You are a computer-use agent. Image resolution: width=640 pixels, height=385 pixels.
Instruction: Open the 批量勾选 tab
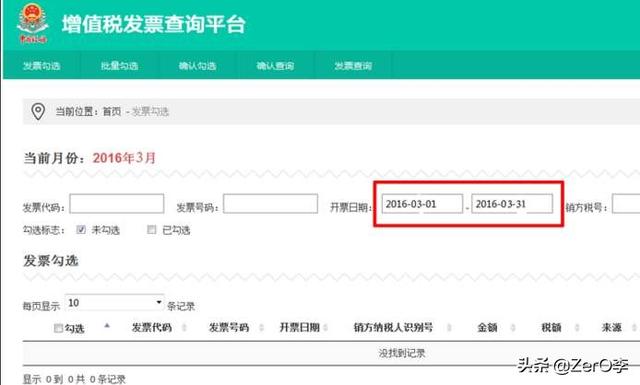(119, 65)
